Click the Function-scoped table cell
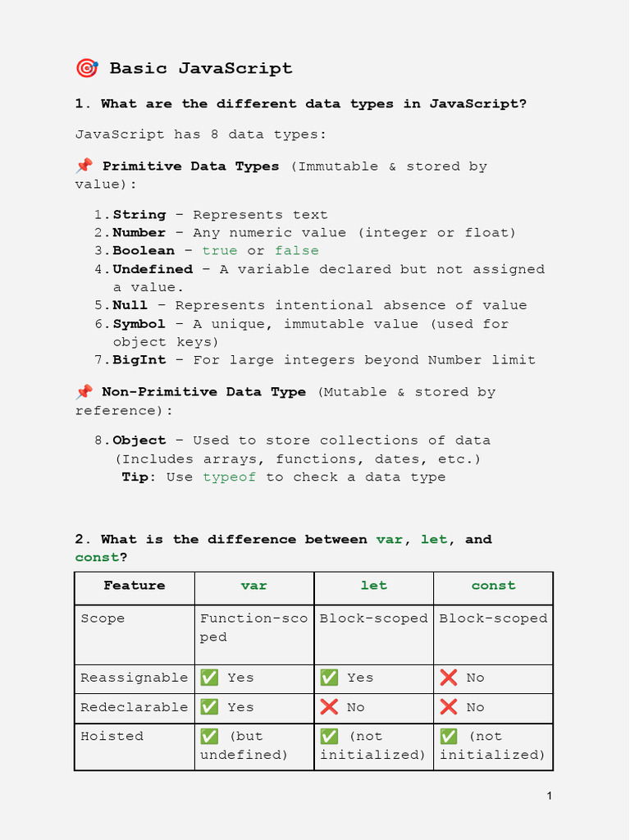Screen dimensions: 630x840 253,628
